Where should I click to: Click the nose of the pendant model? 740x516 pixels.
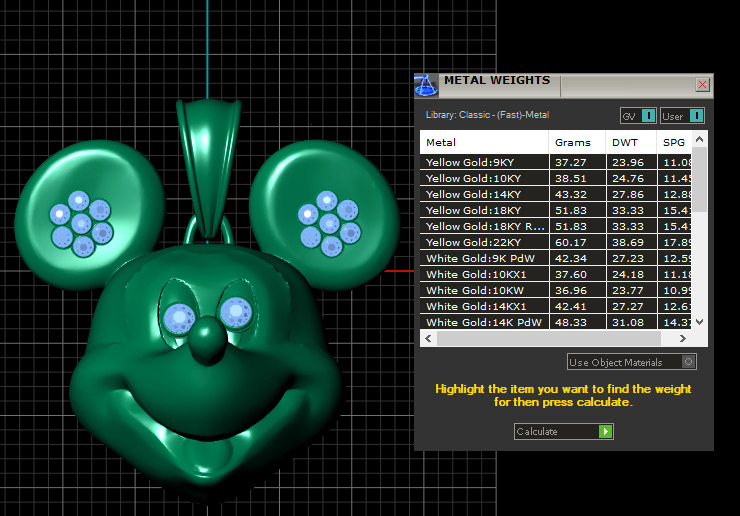tap(207, 341)
